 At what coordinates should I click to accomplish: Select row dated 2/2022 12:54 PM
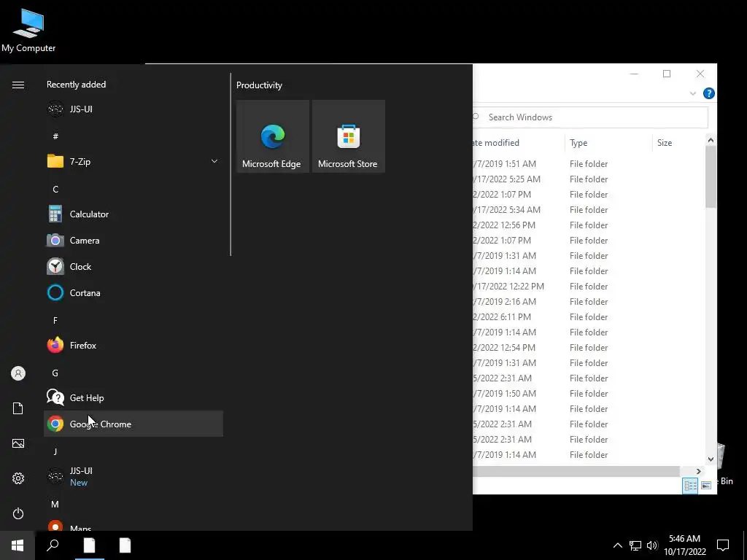[589, 348]
